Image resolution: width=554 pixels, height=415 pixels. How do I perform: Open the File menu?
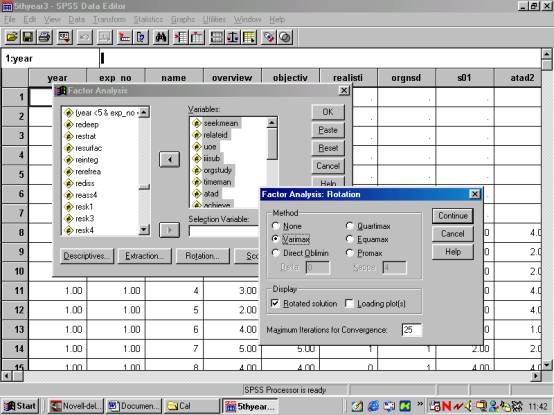pos(10,19)
